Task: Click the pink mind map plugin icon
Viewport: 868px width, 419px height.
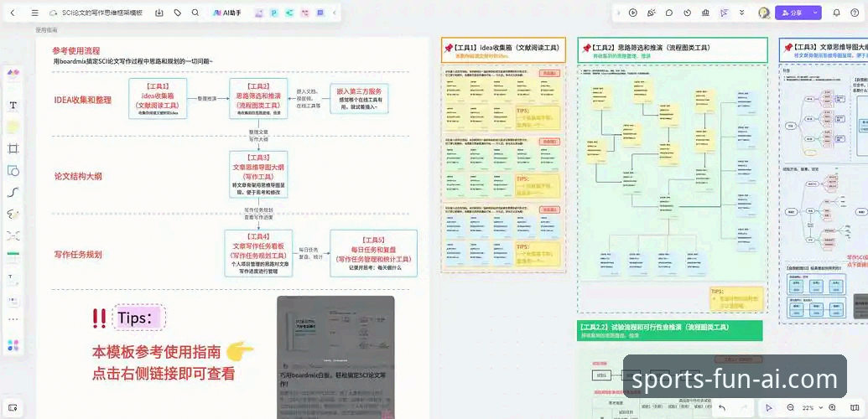Action: click(x=304, y=13)
